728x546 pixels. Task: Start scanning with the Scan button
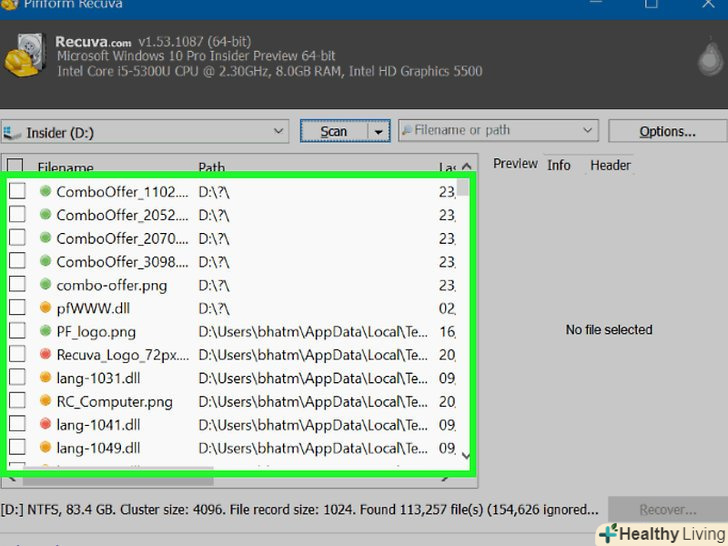click(x=334, y=131)
